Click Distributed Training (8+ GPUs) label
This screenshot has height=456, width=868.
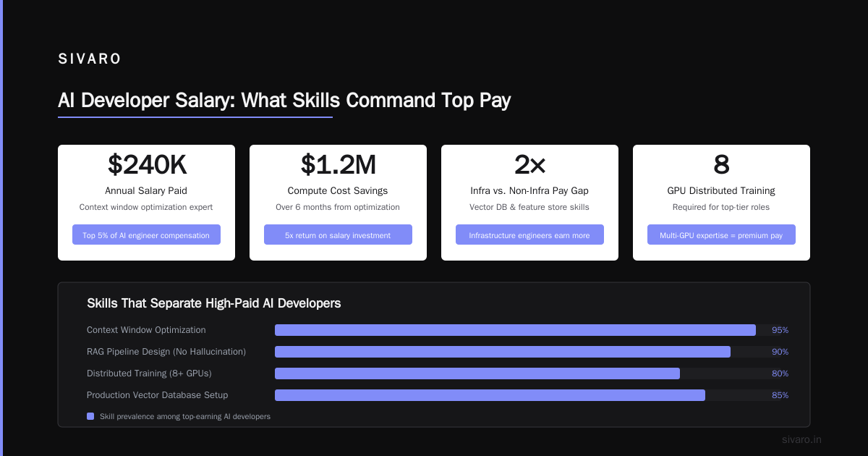[149, 373]
